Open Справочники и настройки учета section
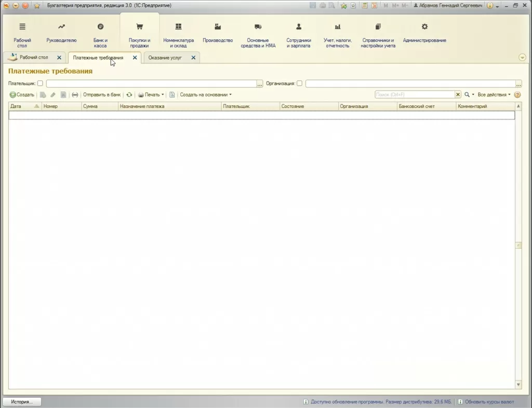 point(378,35)
